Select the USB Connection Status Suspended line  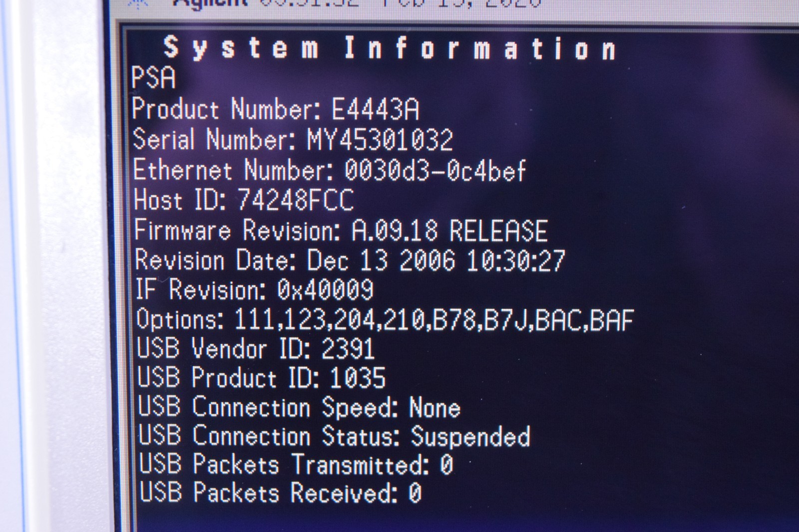(x=334, y=436)
